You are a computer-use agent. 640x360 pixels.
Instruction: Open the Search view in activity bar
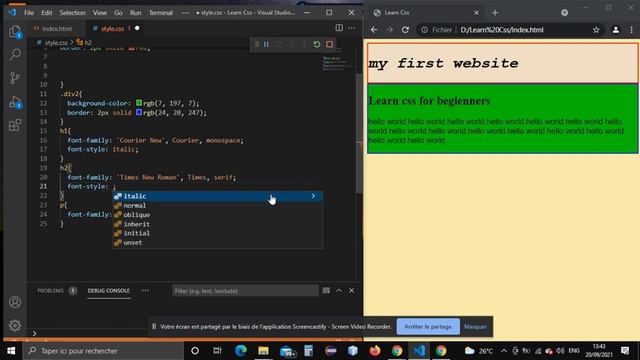tap(15, 54)
